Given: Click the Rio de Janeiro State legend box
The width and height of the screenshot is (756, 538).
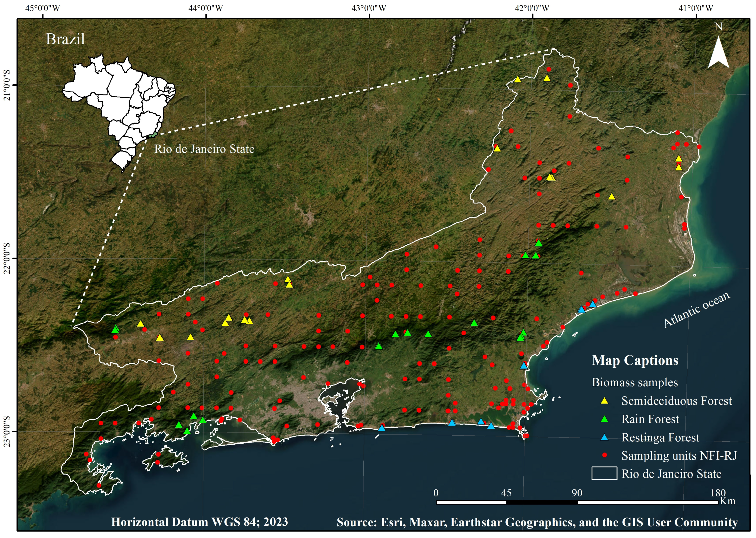Looking at the screenshot, I should (x=604, y=473).
